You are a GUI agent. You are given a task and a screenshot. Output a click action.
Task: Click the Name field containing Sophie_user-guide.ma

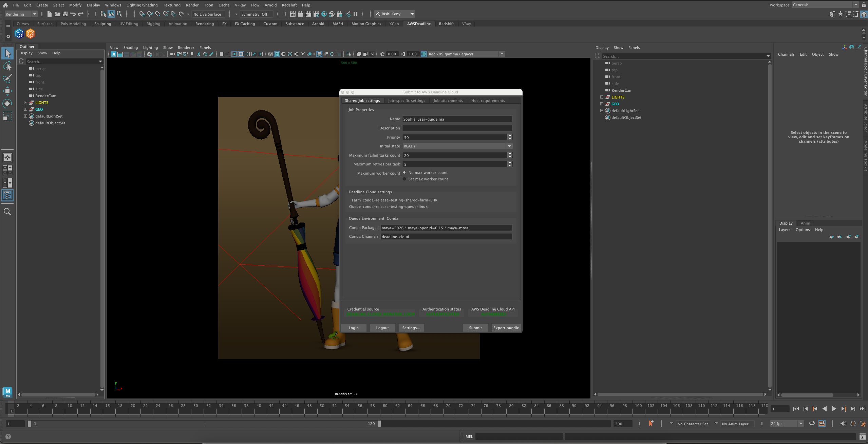point(457,119)
